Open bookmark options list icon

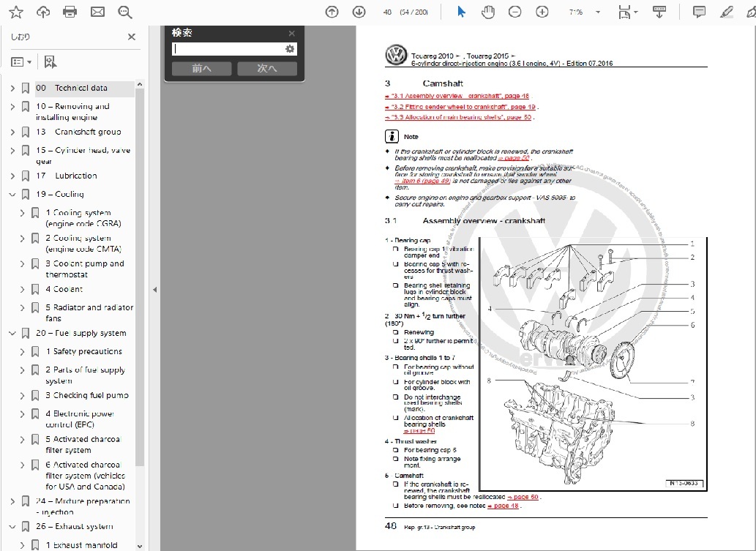20,61
